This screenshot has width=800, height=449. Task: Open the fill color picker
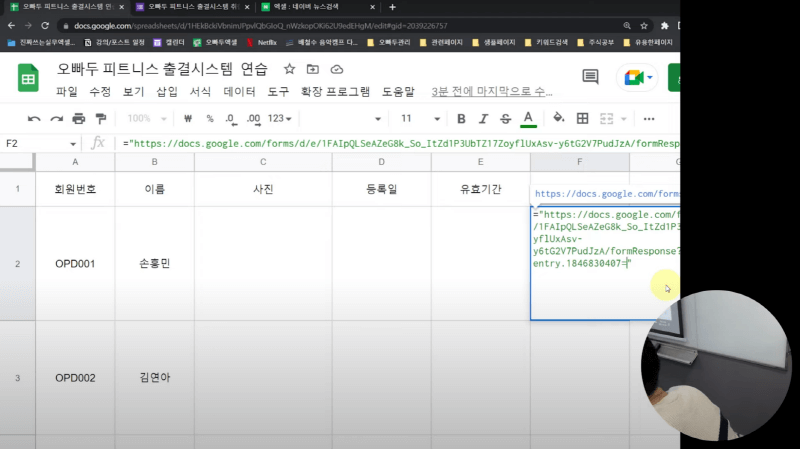[x=559, y=118]
